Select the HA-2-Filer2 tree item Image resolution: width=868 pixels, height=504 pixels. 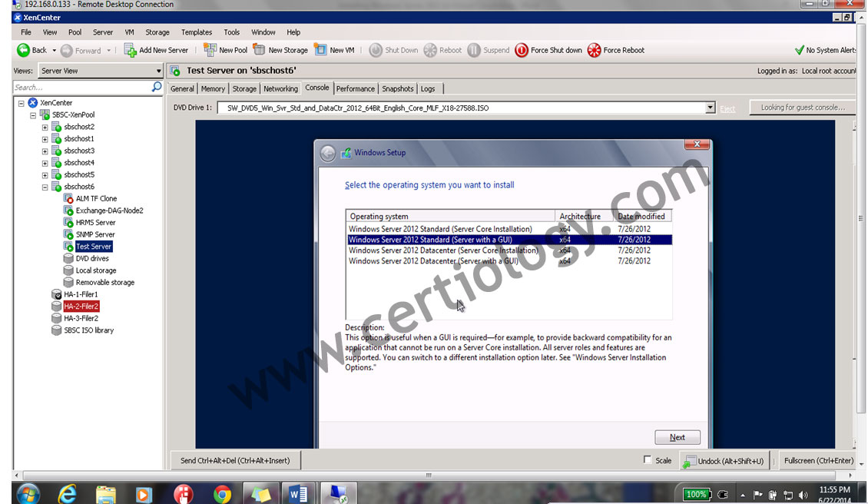[x=81, y=307]
